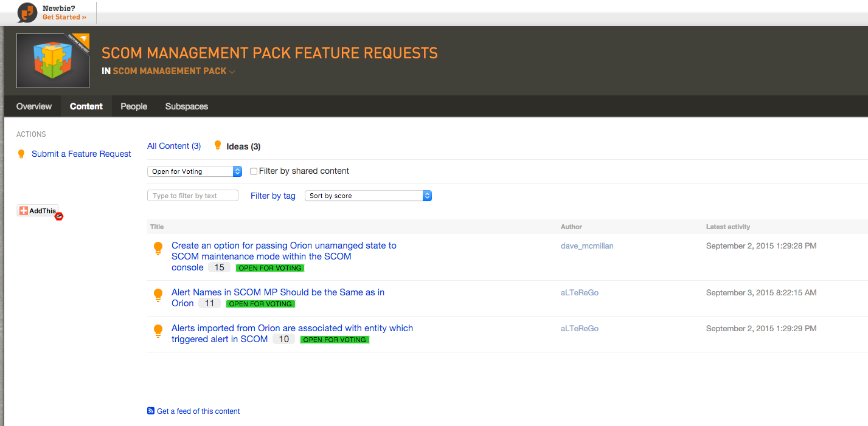This screenshot has width=868, height=426.
Task: Click the RSS feed icon
Action: (151, 411)
